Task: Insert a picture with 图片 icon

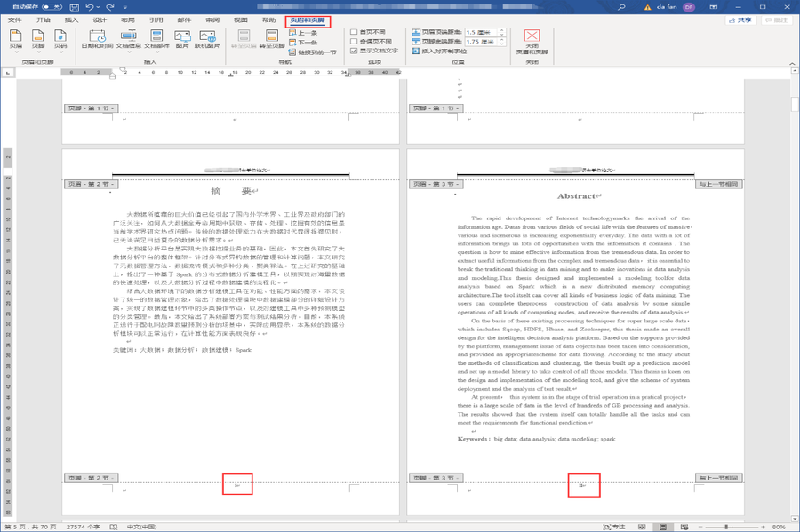Action: (182, 40)
